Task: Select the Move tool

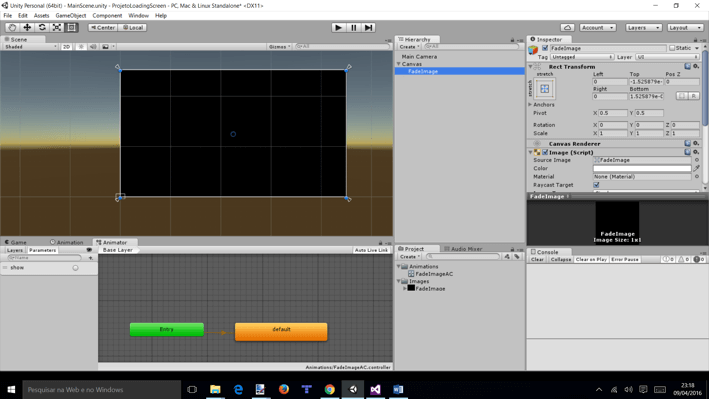Action: click(x=27, y=28)
